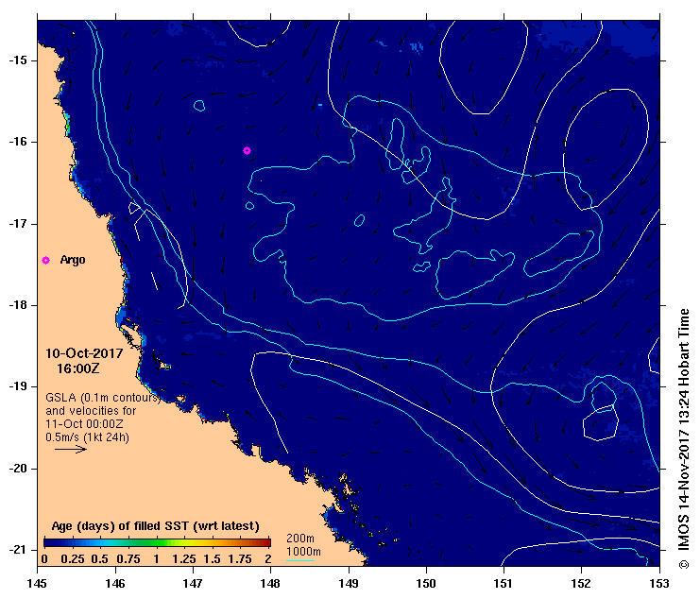The image size is (700, 599).
Task: Click the copyright symbol beside IMOS text
Action: [684, 565]
